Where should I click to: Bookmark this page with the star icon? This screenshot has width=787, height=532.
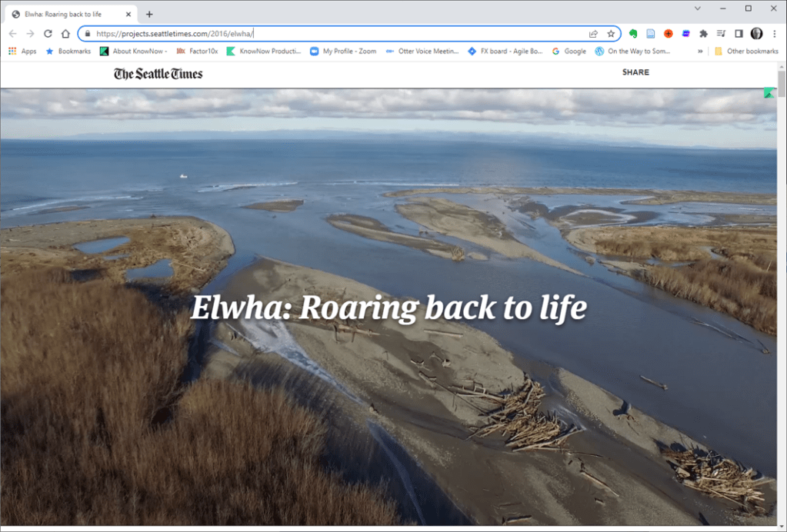coord(611,34)
